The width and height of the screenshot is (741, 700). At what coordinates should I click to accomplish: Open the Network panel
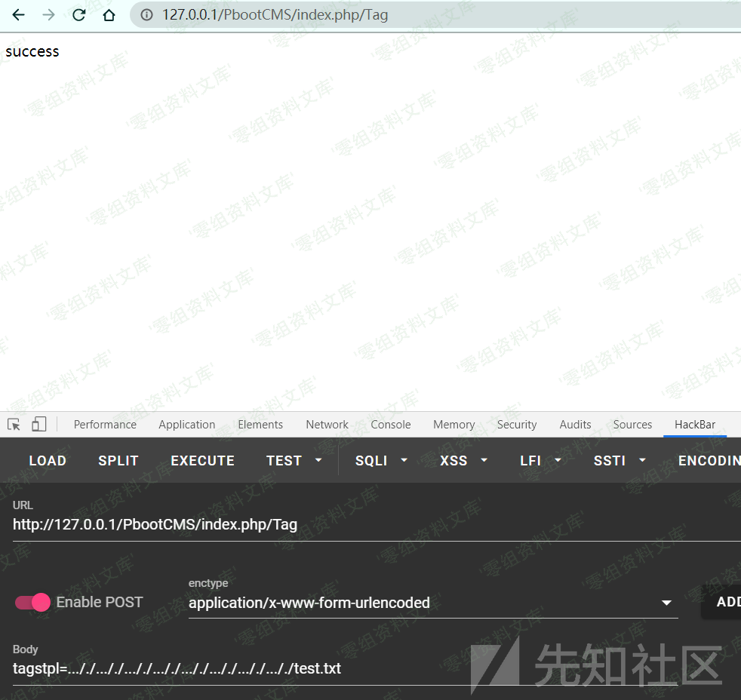327,424
